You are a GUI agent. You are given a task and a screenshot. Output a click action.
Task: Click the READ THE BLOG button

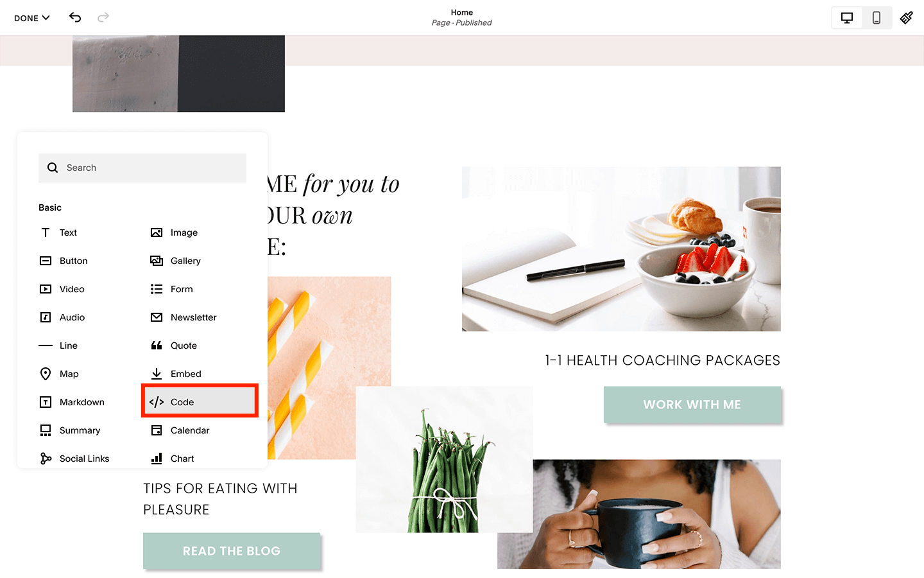coord(232,551)
